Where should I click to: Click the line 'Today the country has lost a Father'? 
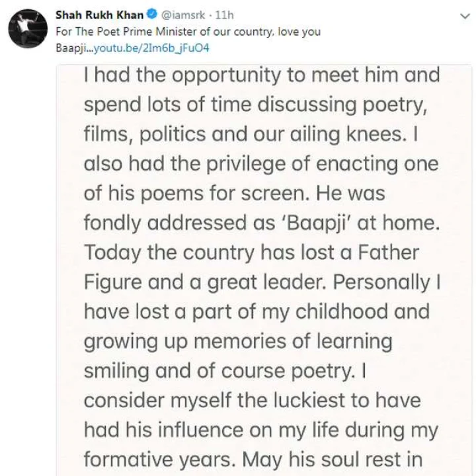click(x=251, y=253)
